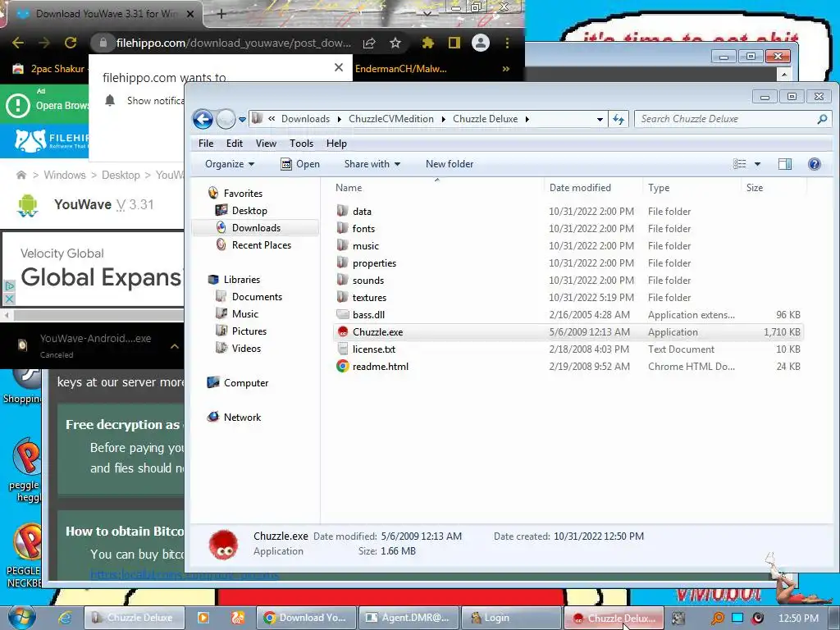Click the Open button in Explorer toolbar
This screenshot has height=630, width=840.
(x=300, y=164)
